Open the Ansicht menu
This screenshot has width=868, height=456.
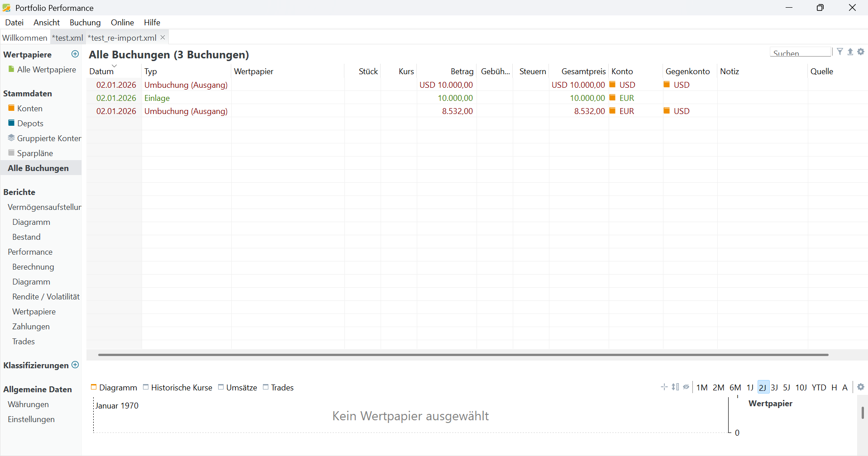[x=47, y=23]
